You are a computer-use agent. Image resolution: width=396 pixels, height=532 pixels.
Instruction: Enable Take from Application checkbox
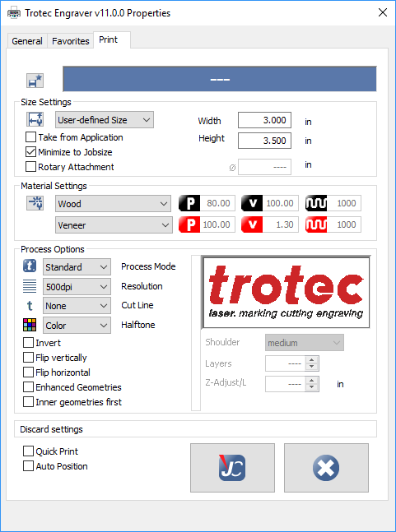[x=30, y=137]
